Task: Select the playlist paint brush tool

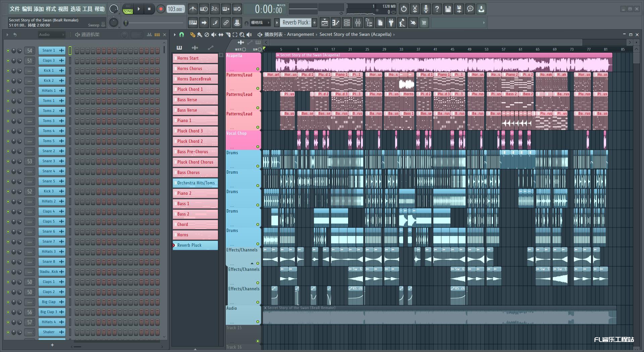Action: click(200, 35)
